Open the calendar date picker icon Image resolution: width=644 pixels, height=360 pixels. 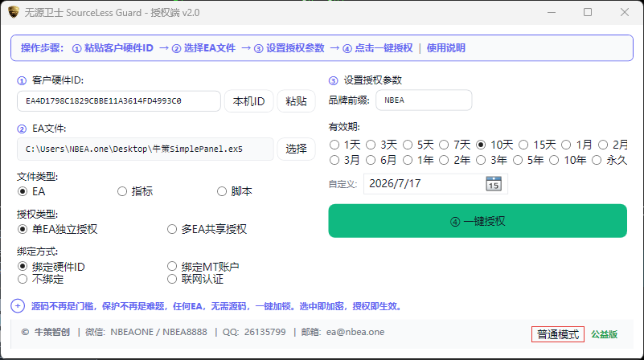tap(494, 183)
